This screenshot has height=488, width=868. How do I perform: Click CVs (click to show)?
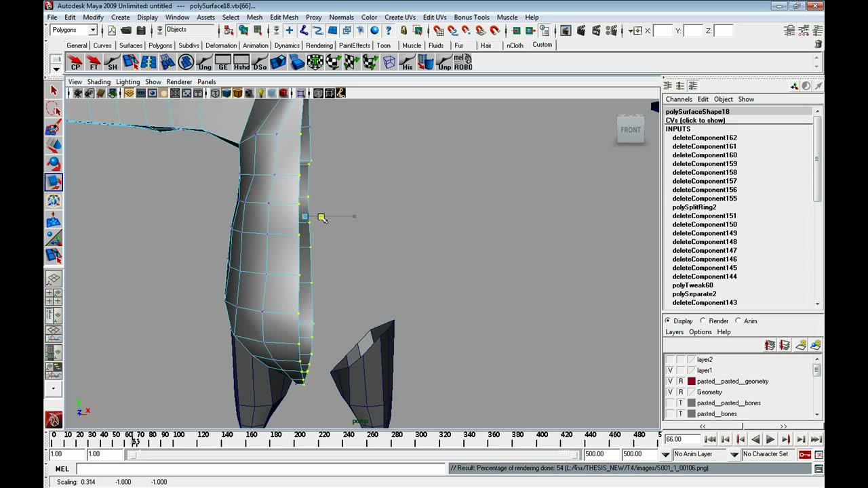pos(695,121)
